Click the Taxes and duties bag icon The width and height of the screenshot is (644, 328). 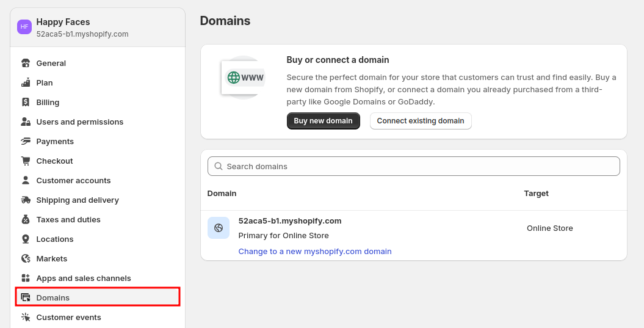(x=26, y=219)
